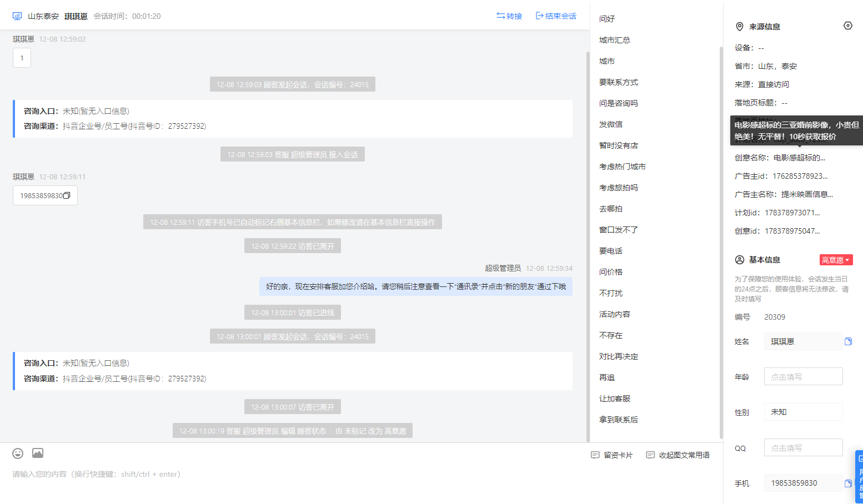Open the 高意愿 intent dropdown
Screen dimensions: 863x504
[x=836, y=260]
